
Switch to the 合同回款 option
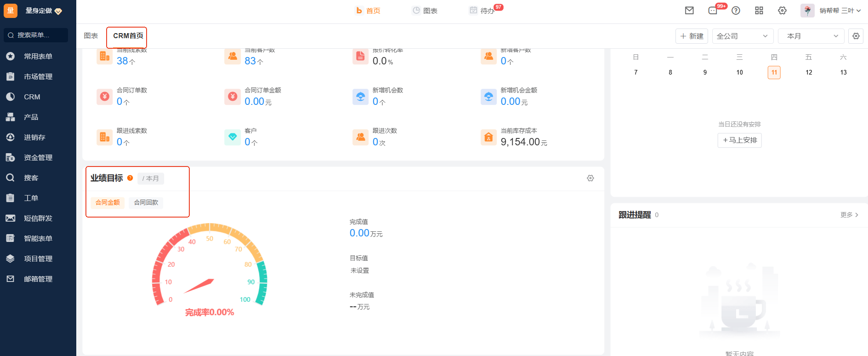146,202
